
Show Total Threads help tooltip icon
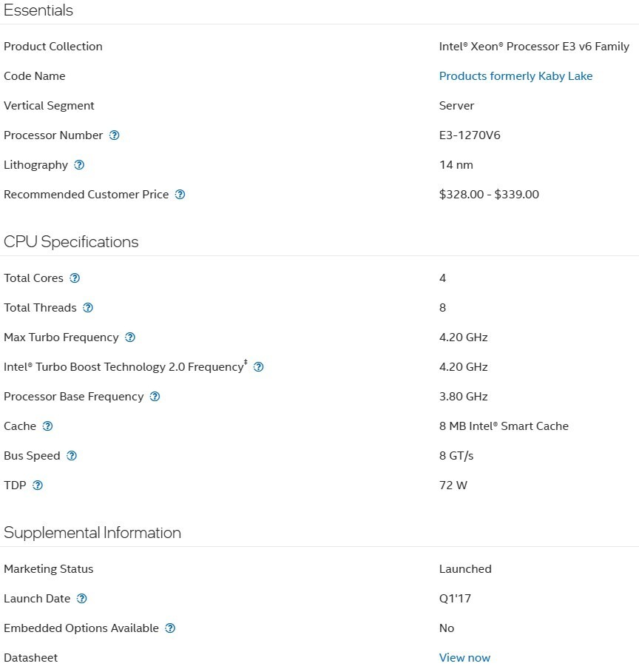pos(88,308)
